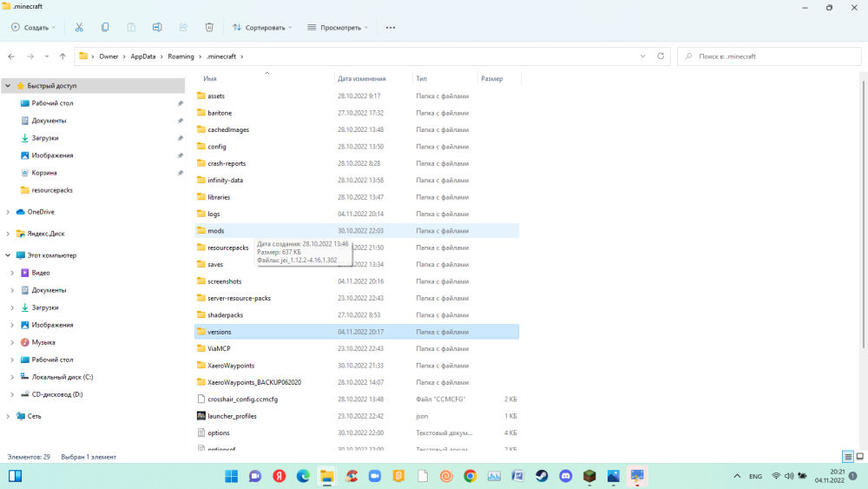
Task: Click the Delete trash icon
Action: pyautogui.click(x=209, y=27)
